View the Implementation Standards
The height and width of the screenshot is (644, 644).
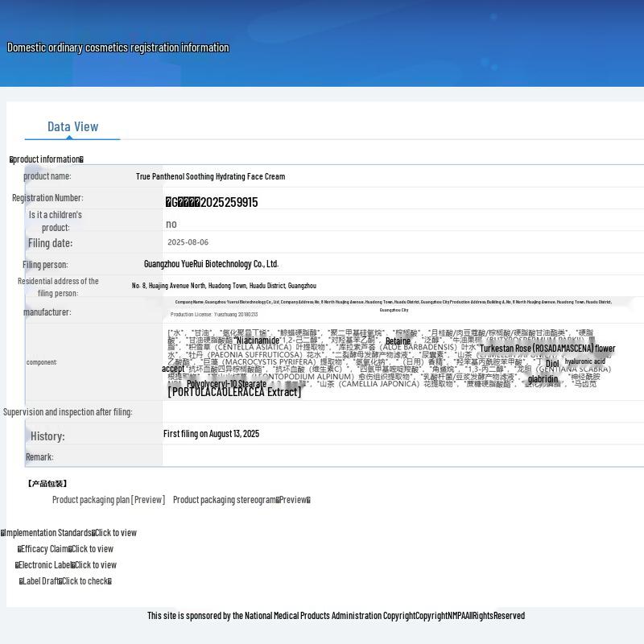(68, 533)
